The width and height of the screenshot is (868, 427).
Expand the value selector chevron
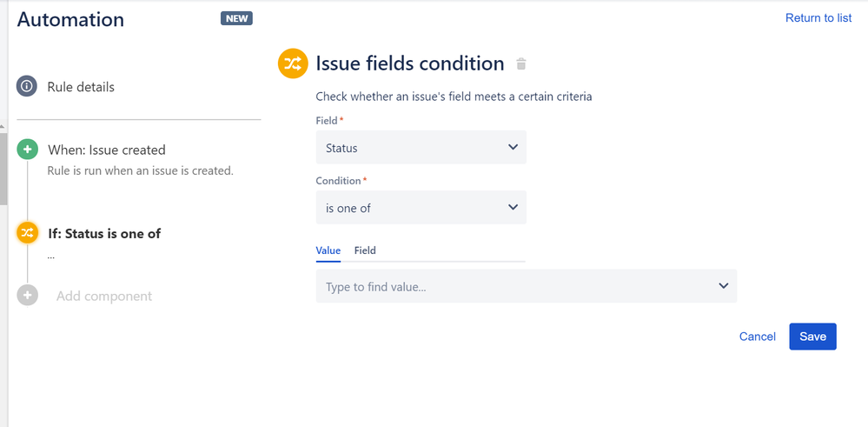point(723,286)
